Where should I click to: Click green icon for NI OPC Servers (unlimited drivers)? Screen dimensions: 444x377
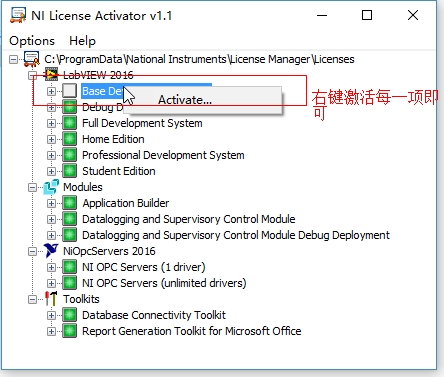point(69,283)
